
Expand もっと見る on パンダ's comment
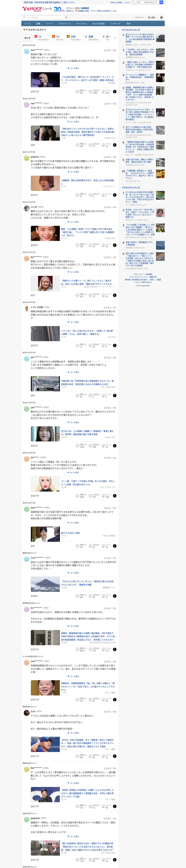73,222
